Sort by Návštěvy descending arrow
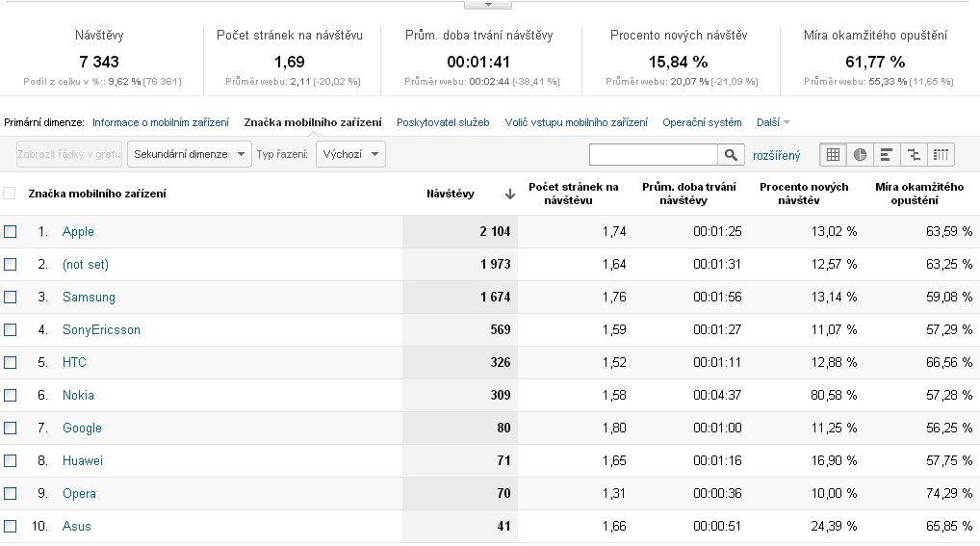Screen dimensions: 980x546 pos(510,194)
